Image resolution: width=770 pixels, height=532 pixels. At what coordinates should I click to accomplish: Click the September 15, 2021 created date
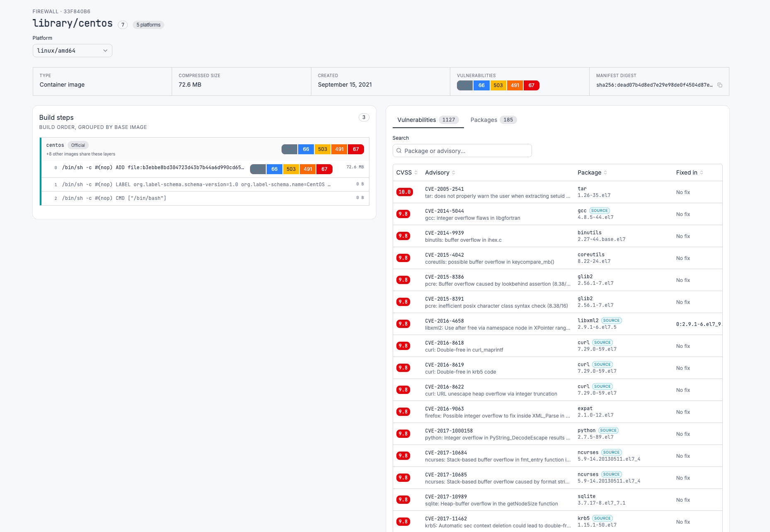[x=345, y=85]
